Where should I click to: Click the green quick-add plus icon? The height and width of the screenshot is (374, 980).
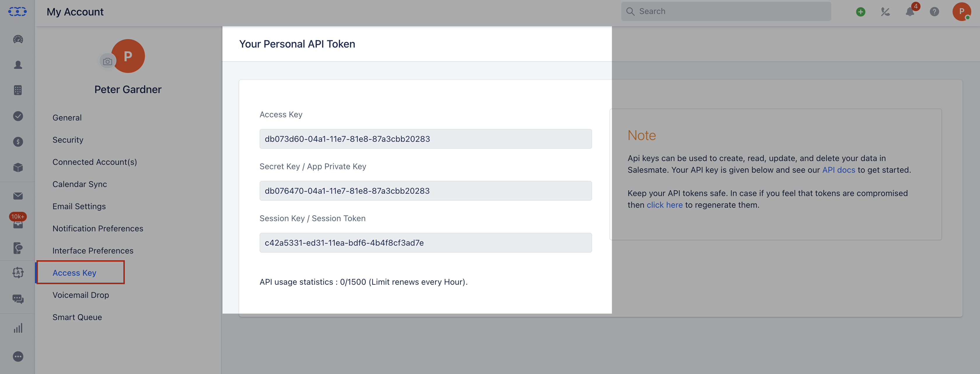pos(860,12)
